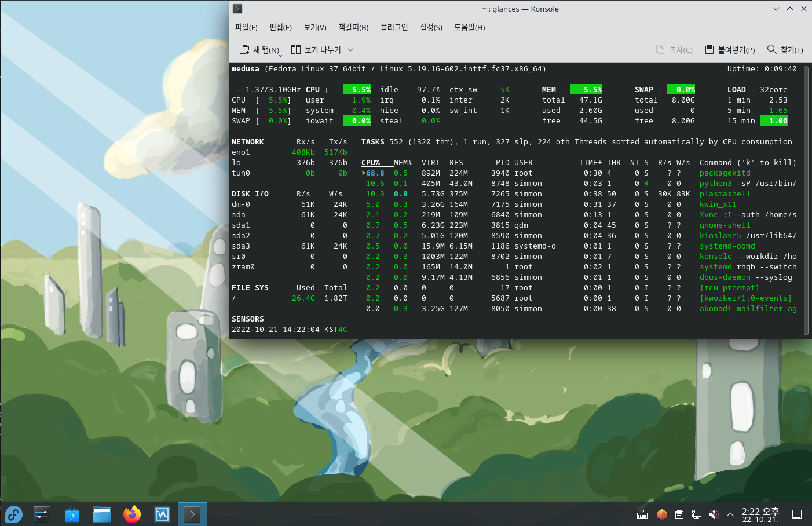The width and height of the screenshot is (812, 526).
Task: Click the virtual keyboard tray icon
Action: [642, 514]
